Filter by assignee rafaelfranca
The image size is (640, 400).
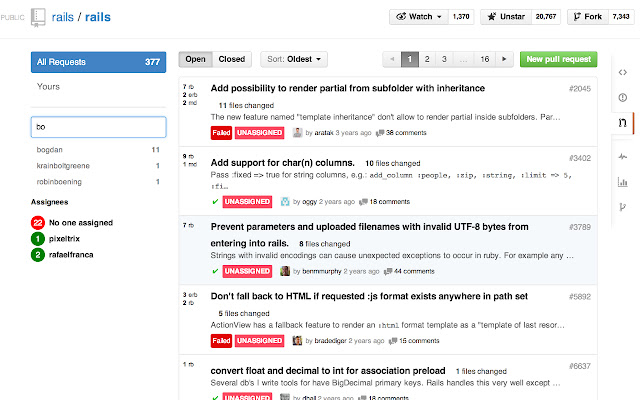coord(71,255)
